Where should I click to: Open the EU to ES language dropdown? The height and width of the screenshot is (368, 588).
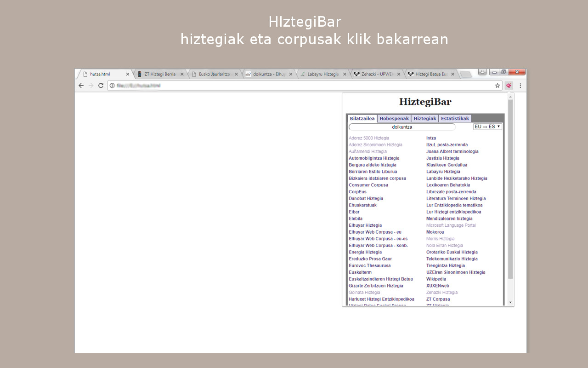(x=487, y=126)
